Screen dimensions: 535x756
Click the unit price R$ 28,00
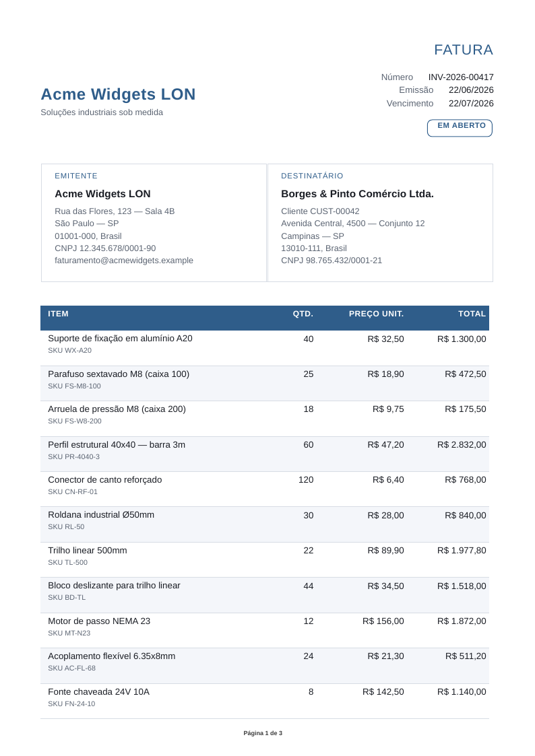click(386, 516)
